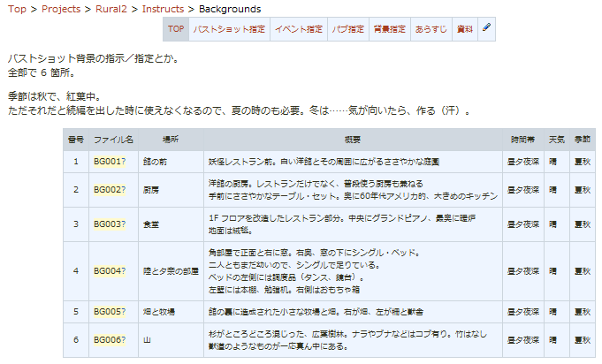This screenshot has width=602, height=364.
Task: Open the TOP tab
Action: pyautogui.click(x=176, y=29)
